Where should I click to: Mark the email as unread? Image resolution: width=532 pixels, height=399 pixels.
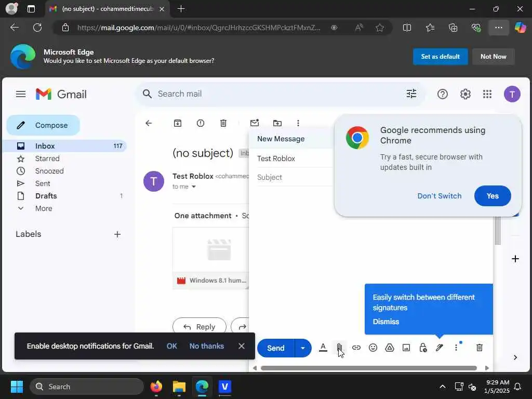tap(255, 123)
